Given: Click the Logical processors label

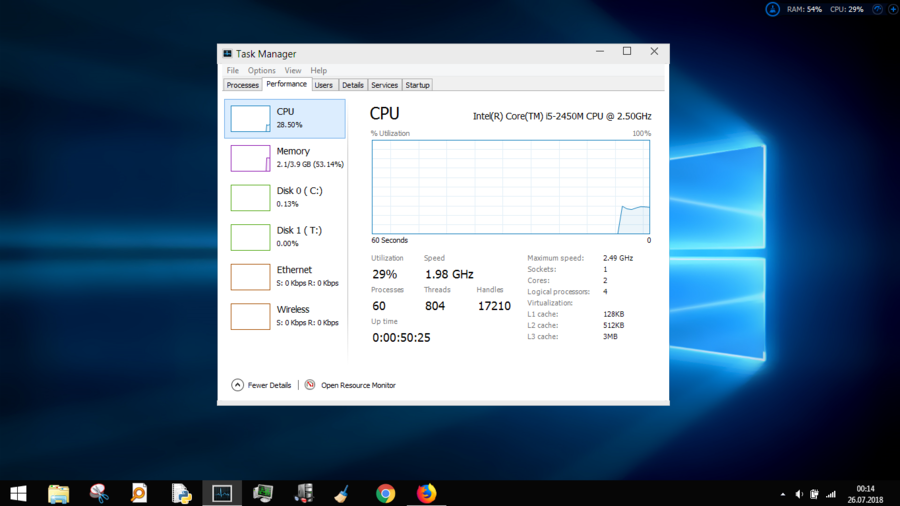Looking at the screenshot, I should pos(558,291).
